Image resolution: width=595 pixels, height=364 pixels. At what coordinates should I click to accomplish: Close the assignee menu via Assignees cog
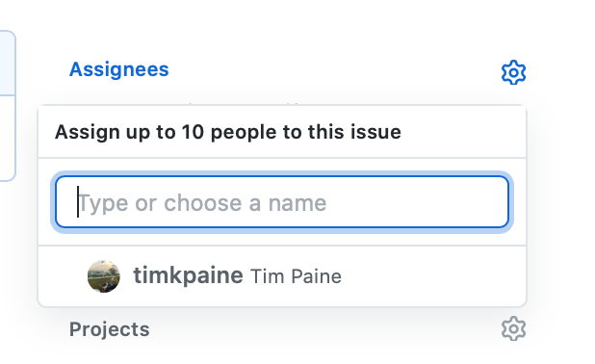pos(513,72)
